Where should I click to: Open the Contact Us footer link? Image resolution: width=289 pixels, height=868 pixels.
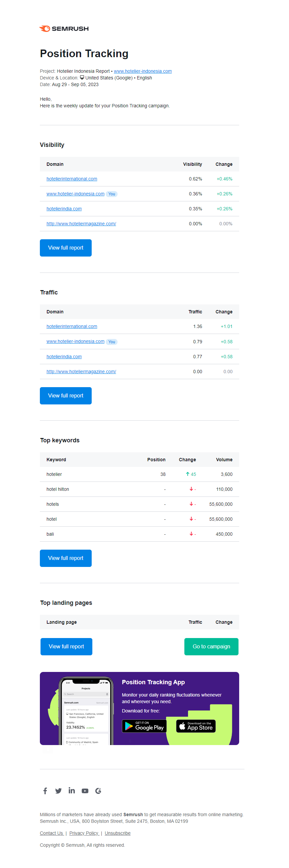[51, 833]
